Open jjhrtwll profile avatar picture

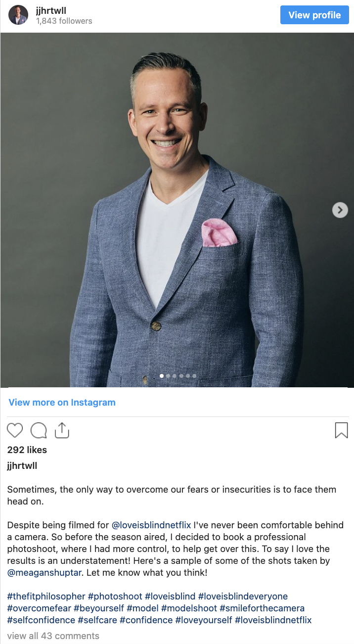pos(18,15)
